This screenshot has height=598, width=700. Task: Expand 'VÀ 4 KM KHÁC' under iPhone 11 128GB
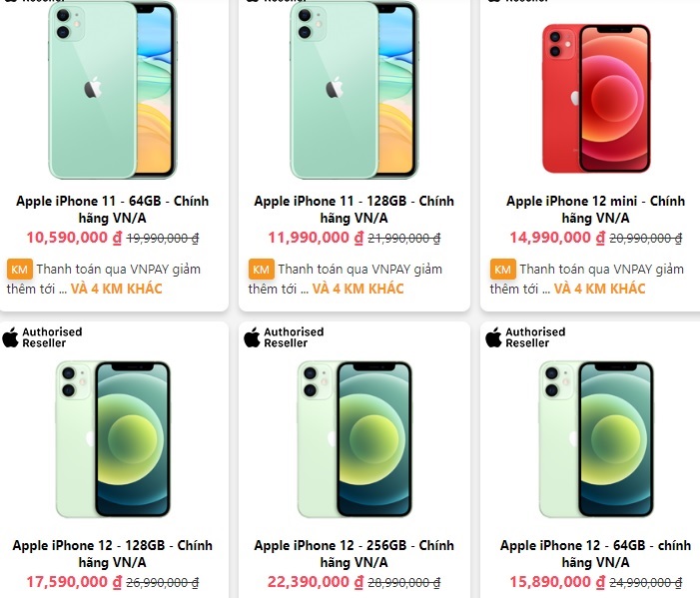click(x=358, y=289)
